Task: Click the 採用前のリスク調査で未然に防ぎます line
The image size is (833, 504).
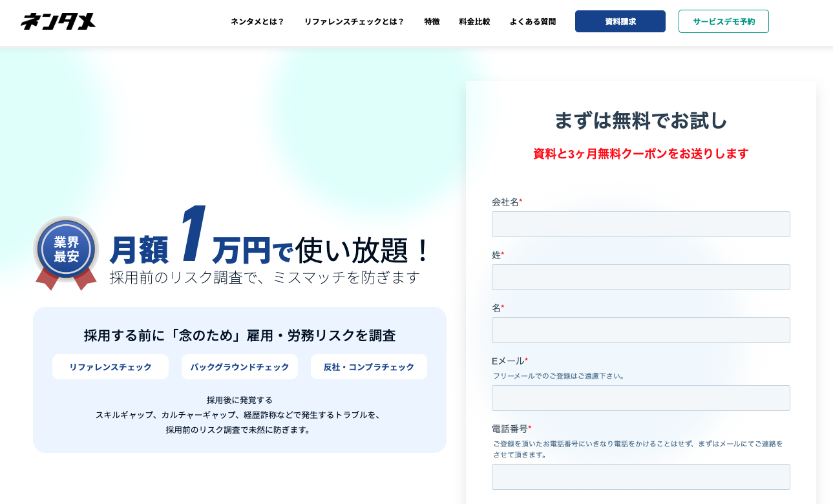Action: coord(240,430)
